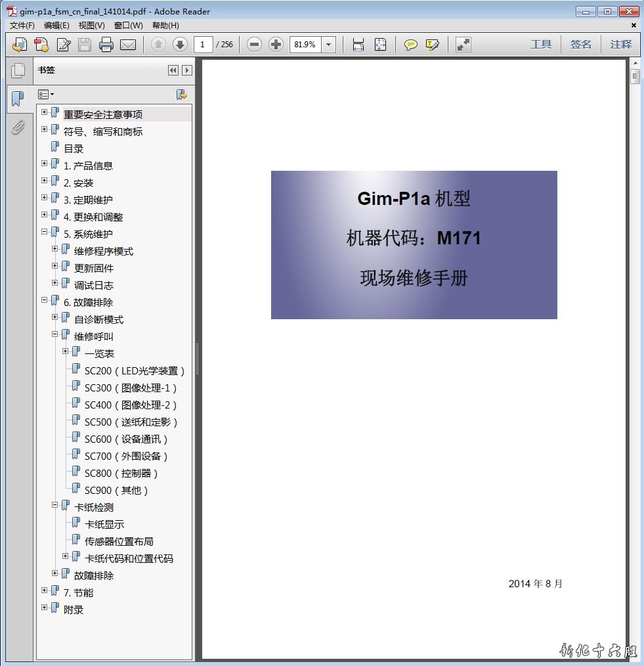Select the highlight text tool
644x666 pixels.
pos(432,45)
